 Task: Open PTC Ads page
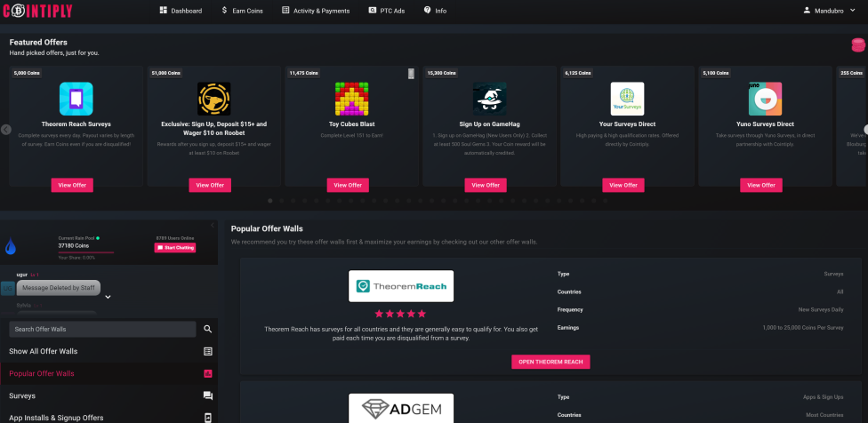(x=386, y=11)
